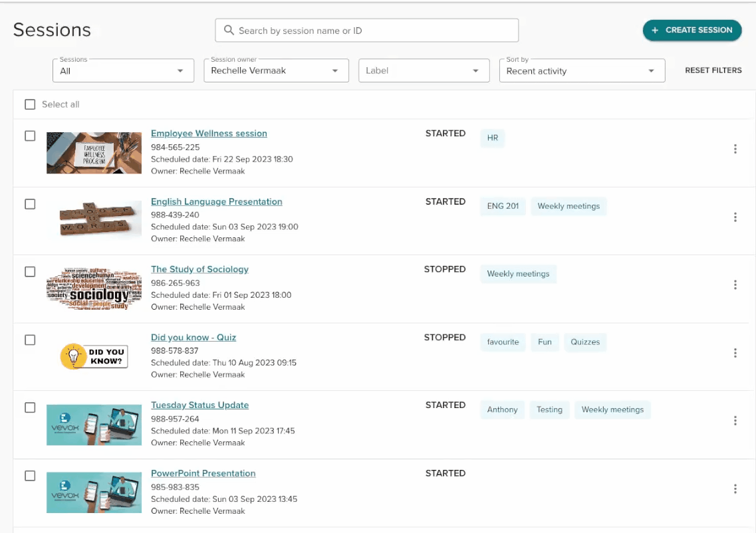Image resolution: width=756 pixels, height=533 pixels.
Task: Open options menu for Did you know - Quiz
Action: (735, 353)
